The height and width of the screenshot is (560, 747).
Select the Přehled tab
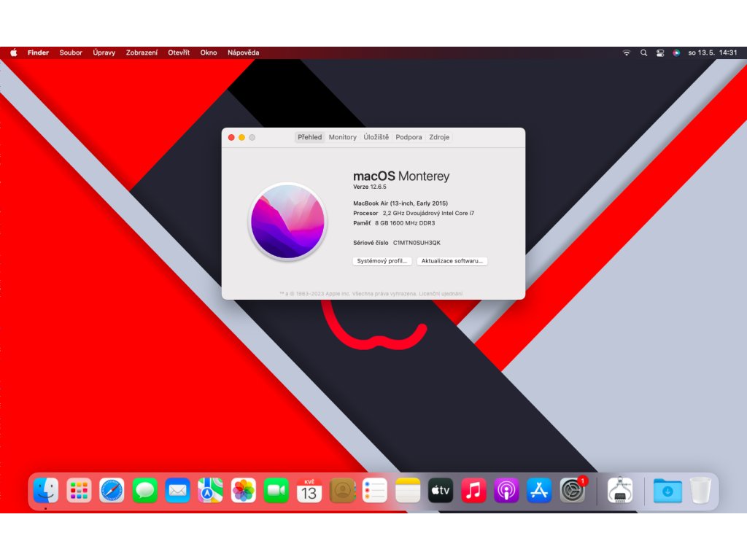[309, 137]
